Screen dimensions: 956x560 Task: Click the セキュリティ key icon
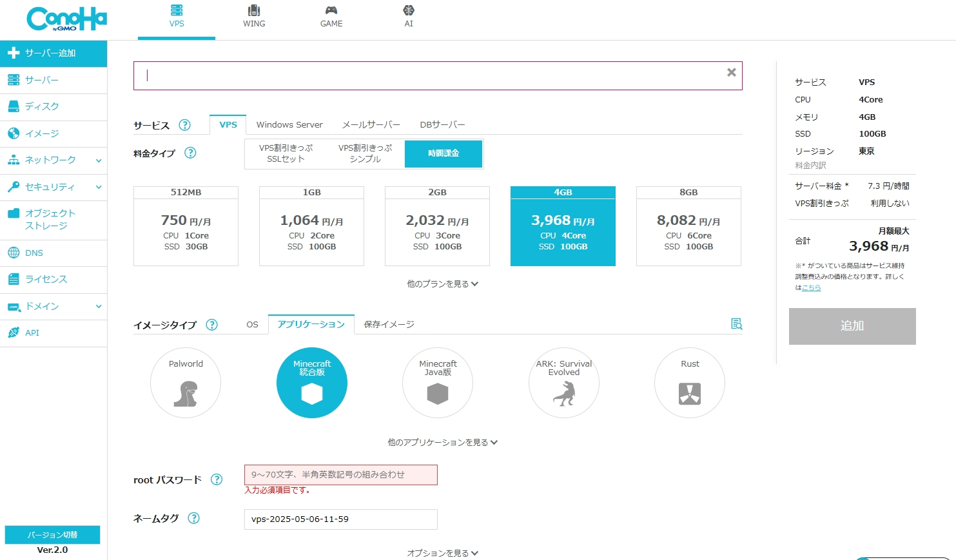(x=14, y=187)
